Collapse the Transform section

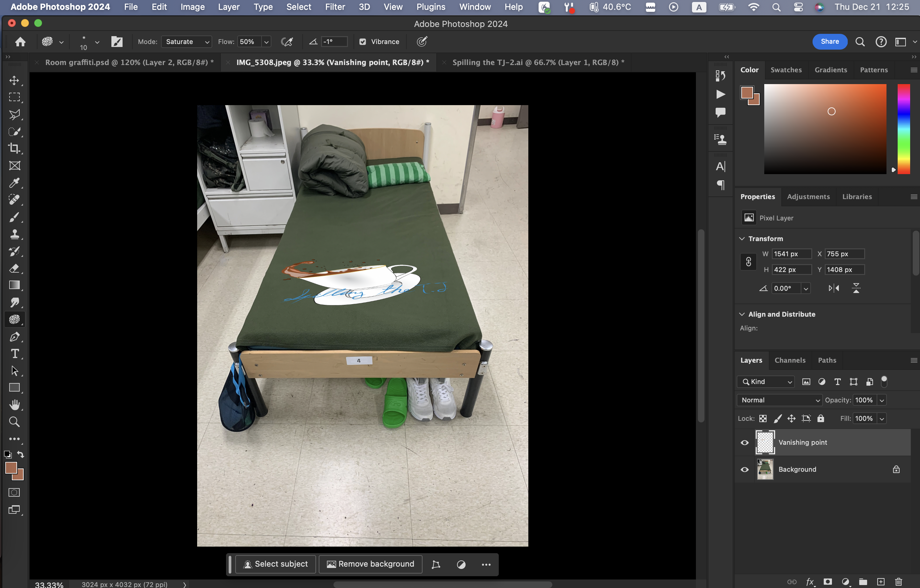click(742, 238)
